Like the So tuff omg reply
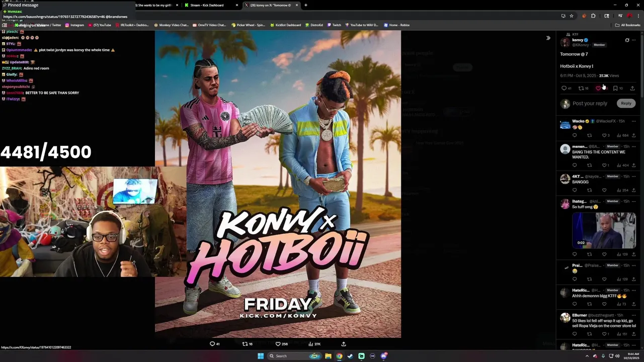 tap(604, 254)
